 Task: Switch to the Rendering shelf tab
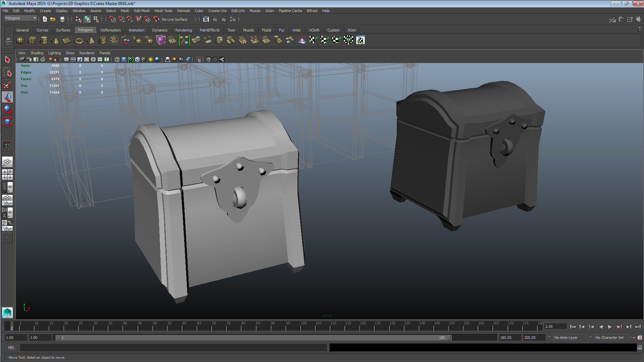183,30
